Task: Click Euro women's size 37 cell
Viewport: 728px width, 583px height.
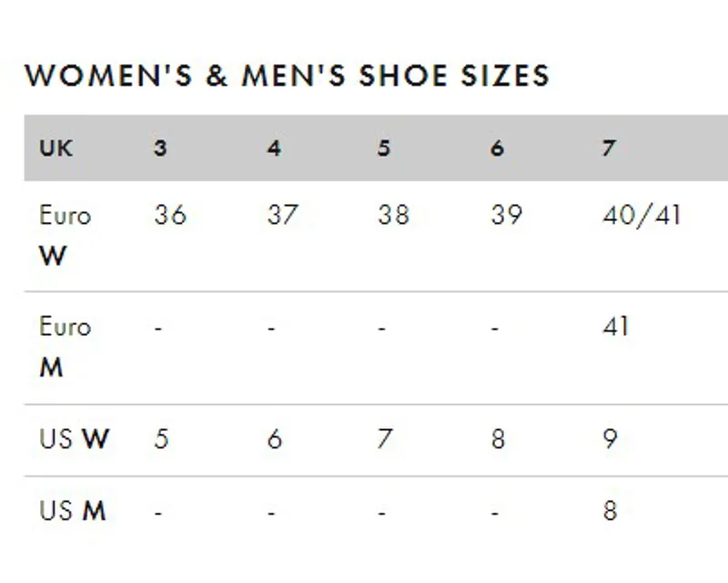Action: pos(283,215)
